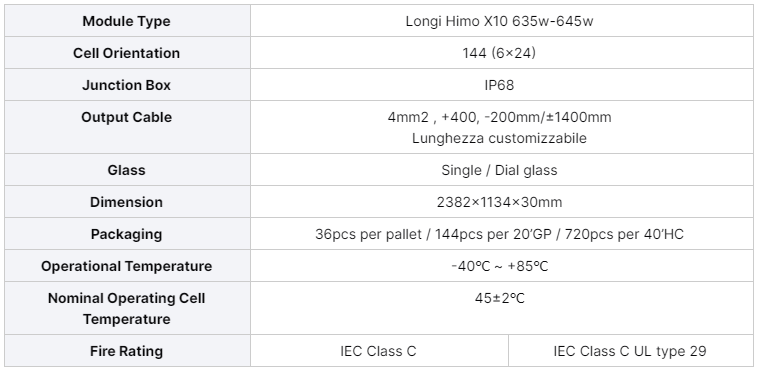
Task: Click the Junction Box row label
Action: [126, 85]
